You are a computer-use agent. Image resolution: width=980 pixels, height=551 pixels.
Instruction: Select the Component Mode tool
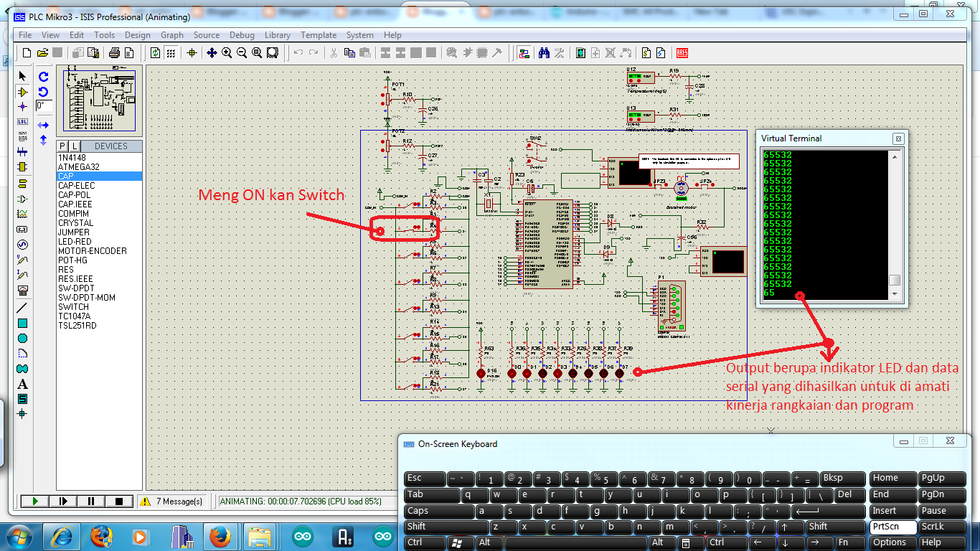pos(22,91)
